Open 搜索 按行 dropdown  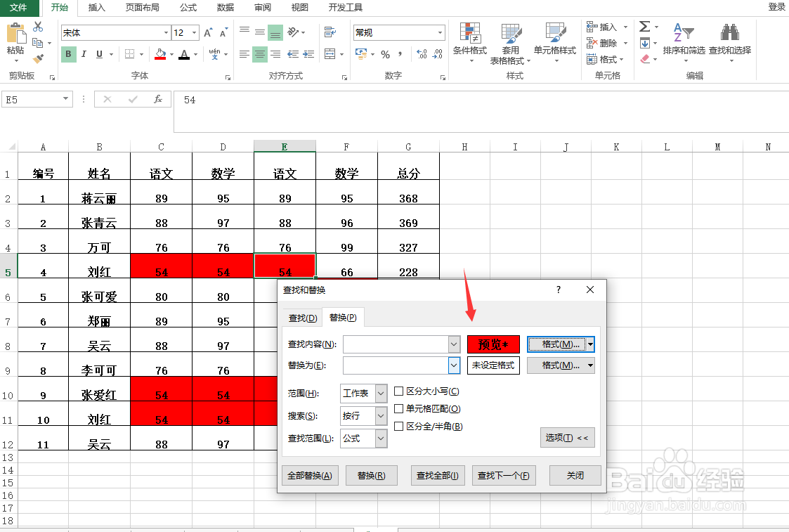click(381, 416)
